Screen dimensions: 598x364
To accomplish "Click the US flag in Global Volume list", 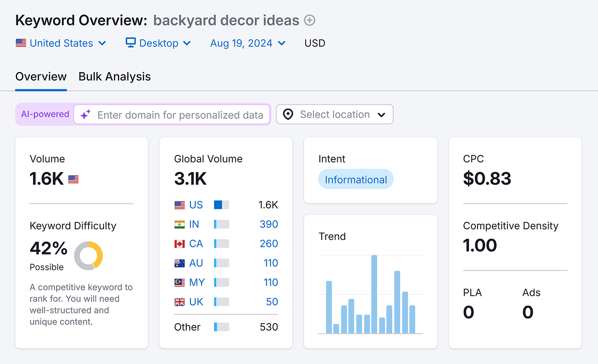I will pos(179,205).
